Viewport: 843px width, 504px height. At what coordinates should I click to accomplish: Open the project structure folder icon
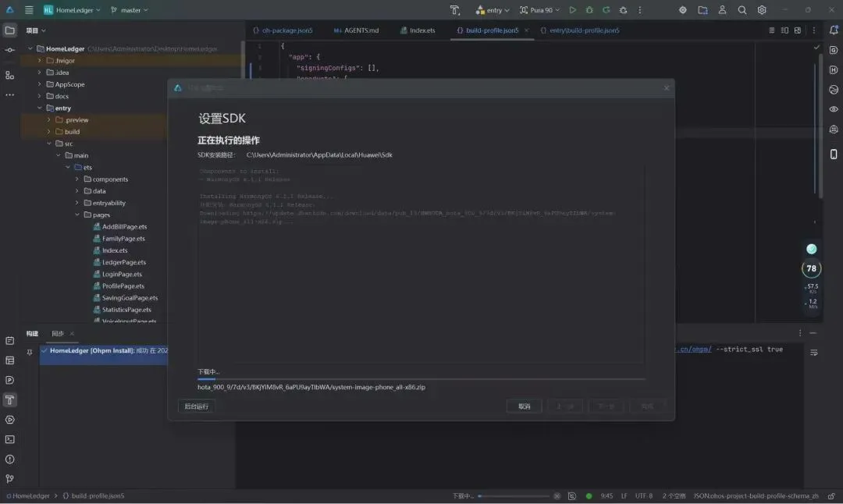[702, 9]
